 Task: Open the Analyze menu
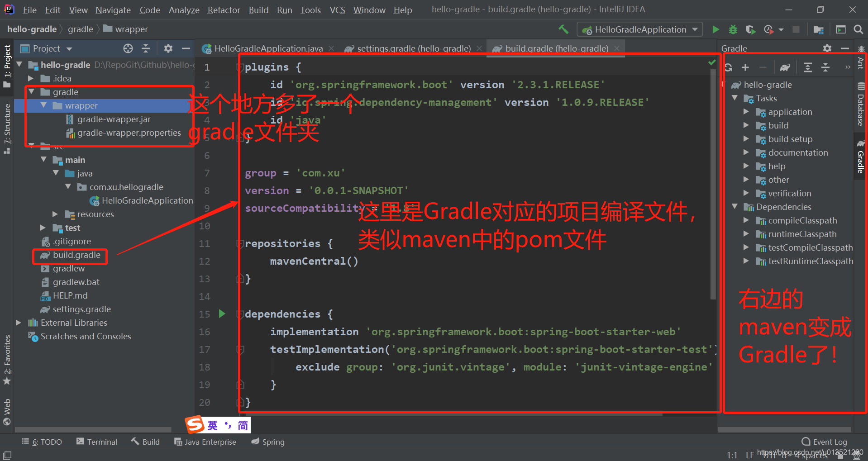(184, 10)
